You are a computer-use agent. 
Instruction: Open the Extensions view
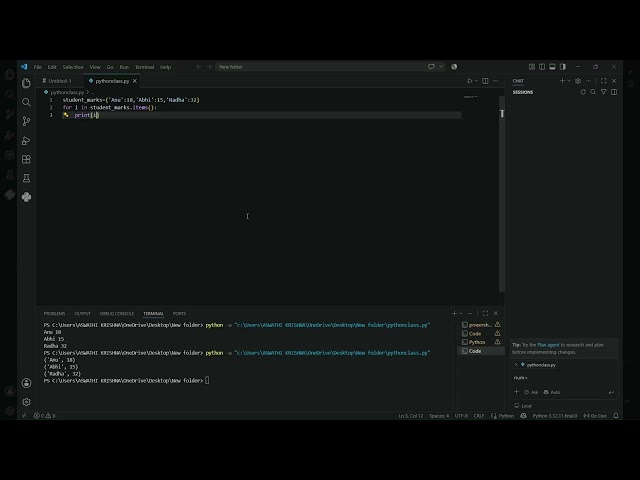click(26, 159)
